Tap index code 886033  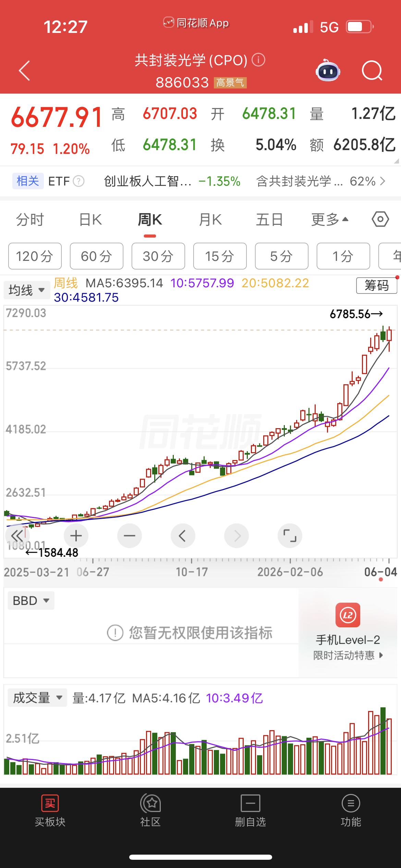coord(182,83)
